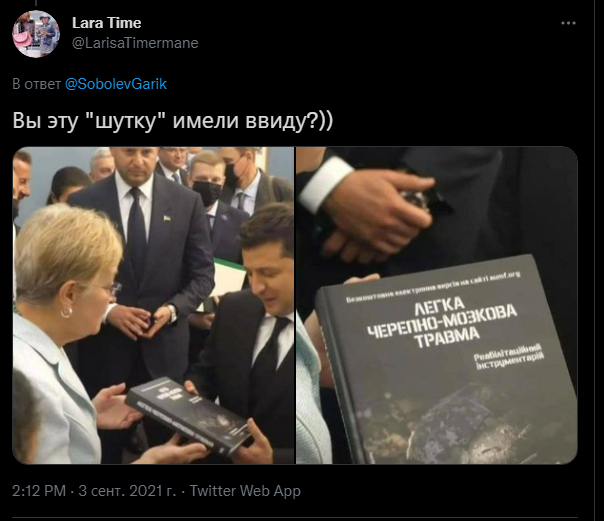
Task: Click the book title "ЛЕГКА ЧЕРЕПНО-МОЗКОВА ТРАВМА"
Action: 442,323
